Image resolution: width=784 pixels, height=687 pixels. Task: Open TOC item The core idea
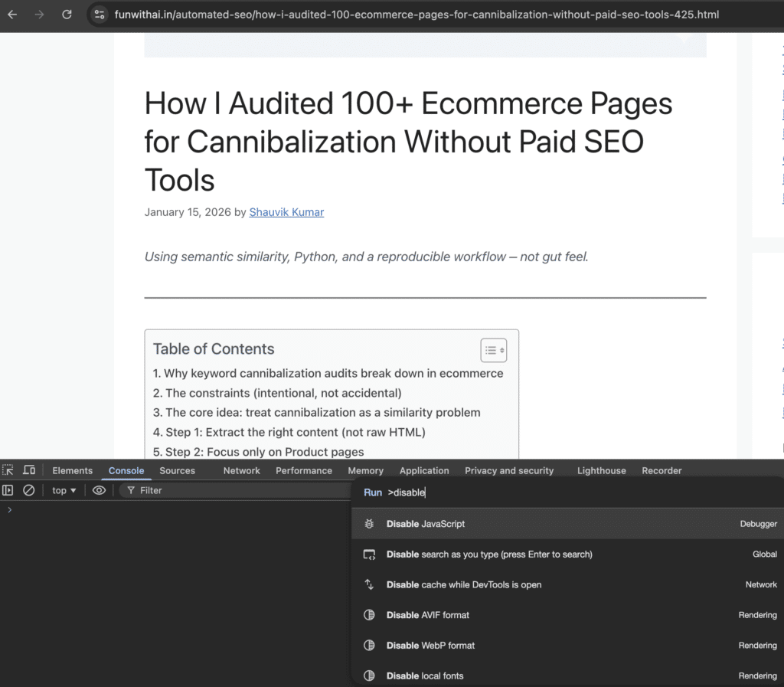point(316,413)
